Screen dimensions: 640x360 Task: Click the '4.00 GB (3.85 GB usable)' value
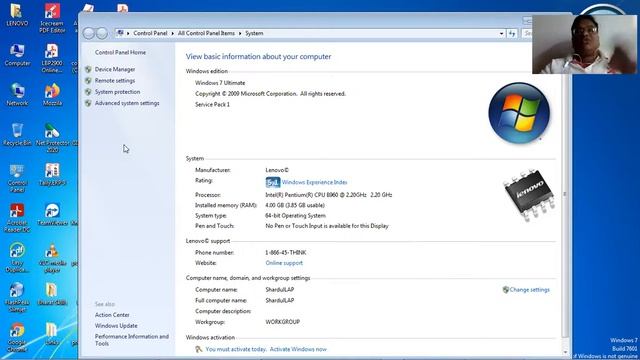coord(295,205)
